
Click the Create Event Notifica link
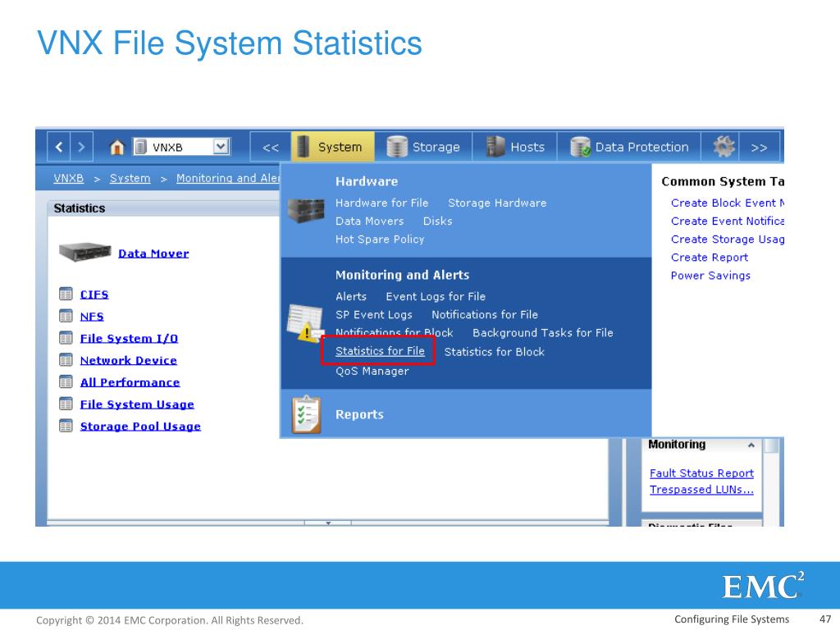pyautogui.click(x=728, y=221)
